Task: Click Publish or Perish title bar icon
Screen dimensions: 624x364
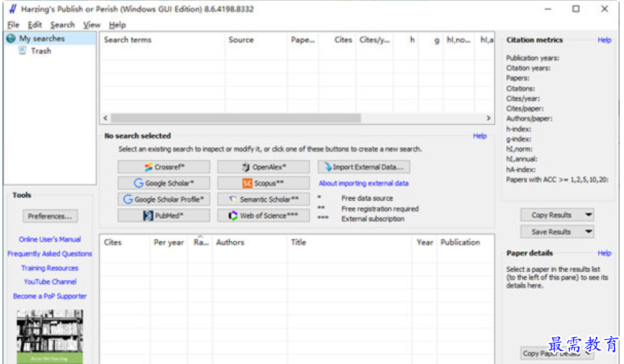Action: click(x=12, y=9)
